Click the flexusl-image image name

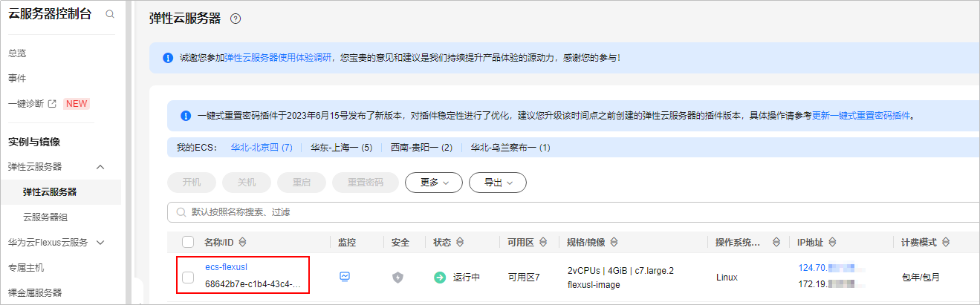click(595, 284)
